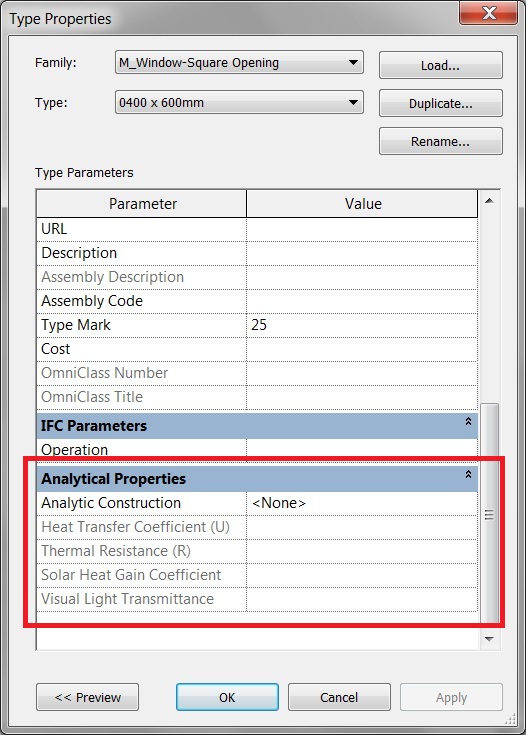Click the Rename... button
This screenshot has width=530, height=735.
pyautogui.click(x=440, y=141)
